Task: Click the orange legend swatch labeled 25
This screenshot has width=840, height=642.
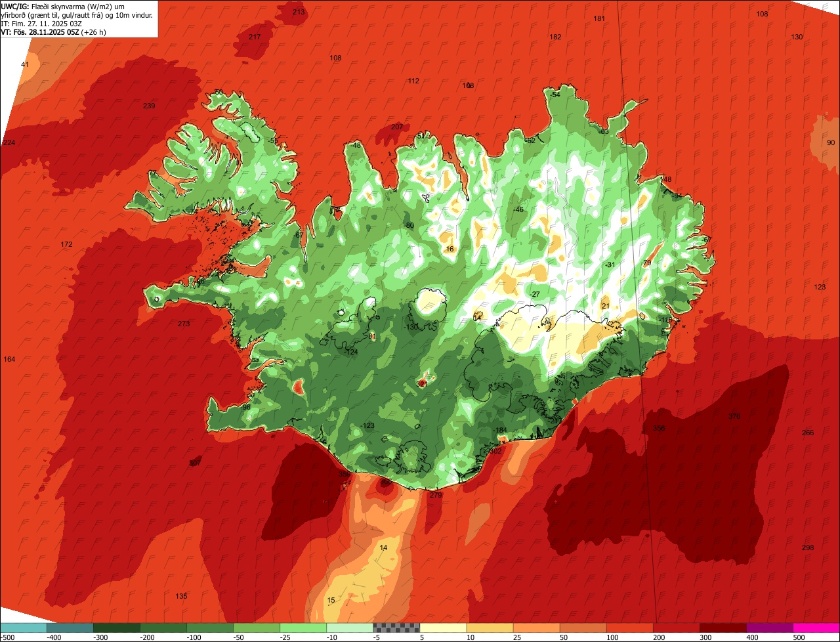Action: pyautogui.click(x=536, y=628)
